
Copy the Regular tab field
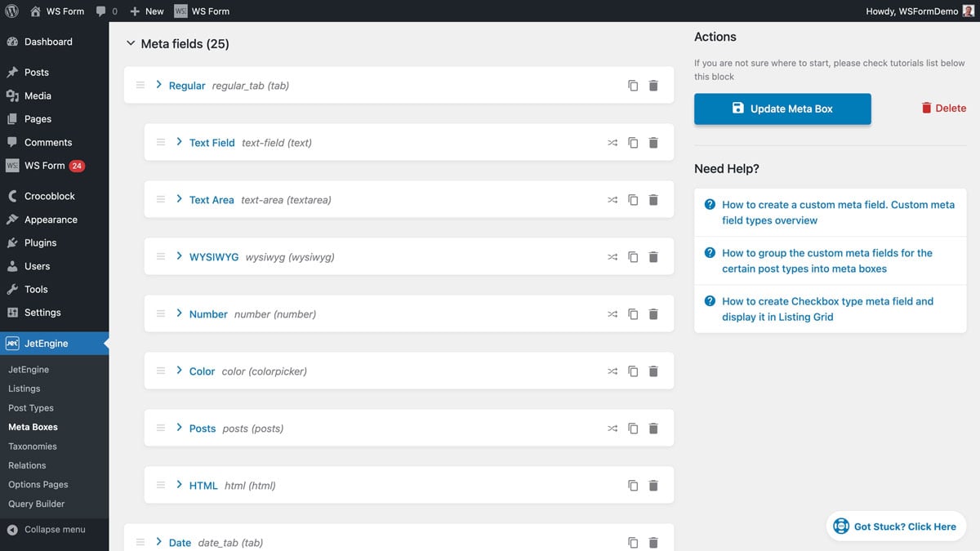point(633,85)
